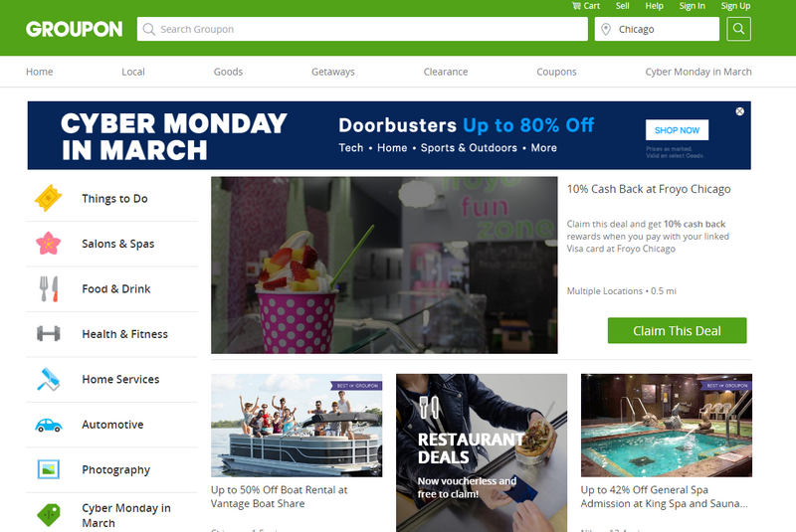Click the shopping cart icon
This screenshot has width=796, height=532.
click(576, 6)
